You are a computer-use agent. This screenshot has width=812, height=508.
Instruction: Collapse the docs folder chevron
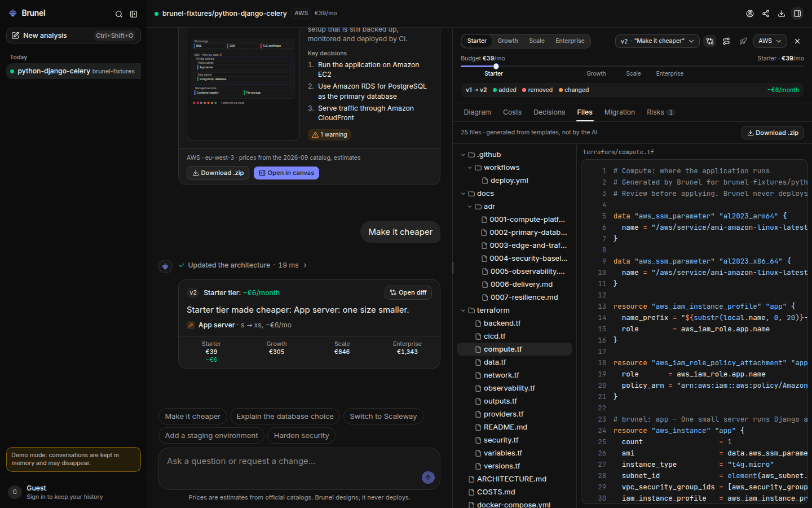point(463,194)
